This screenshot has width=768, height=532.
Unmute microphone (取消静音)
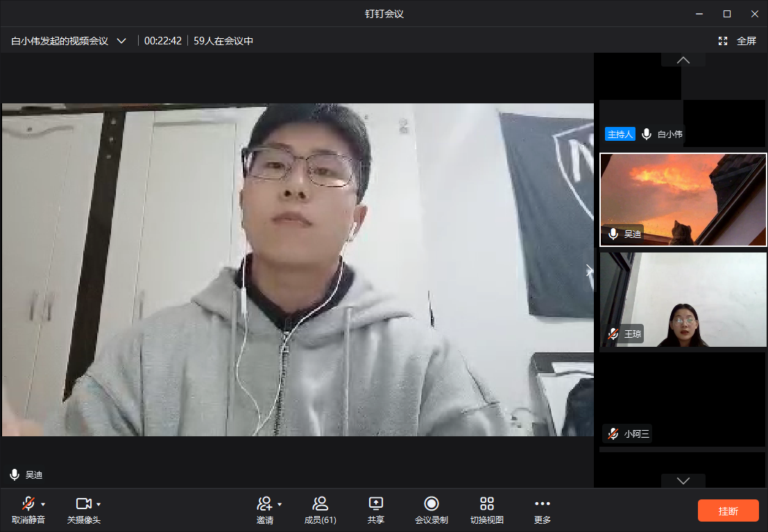tap(28, 504)
